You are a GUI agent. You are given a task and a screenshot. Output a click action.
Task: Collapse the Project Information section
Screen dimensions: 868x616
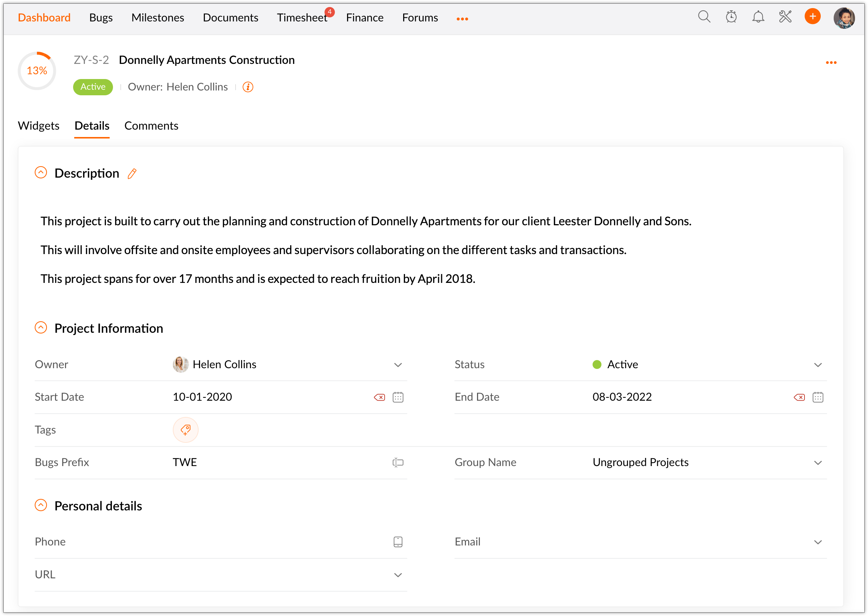click(41, 328)
